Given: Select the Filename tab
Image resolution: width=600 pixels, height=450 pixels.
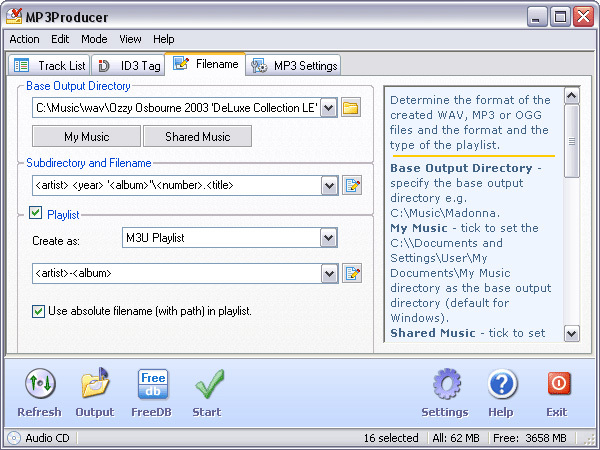Looking at the screenshot, I should pyautogui.click(x=205, y=64).
